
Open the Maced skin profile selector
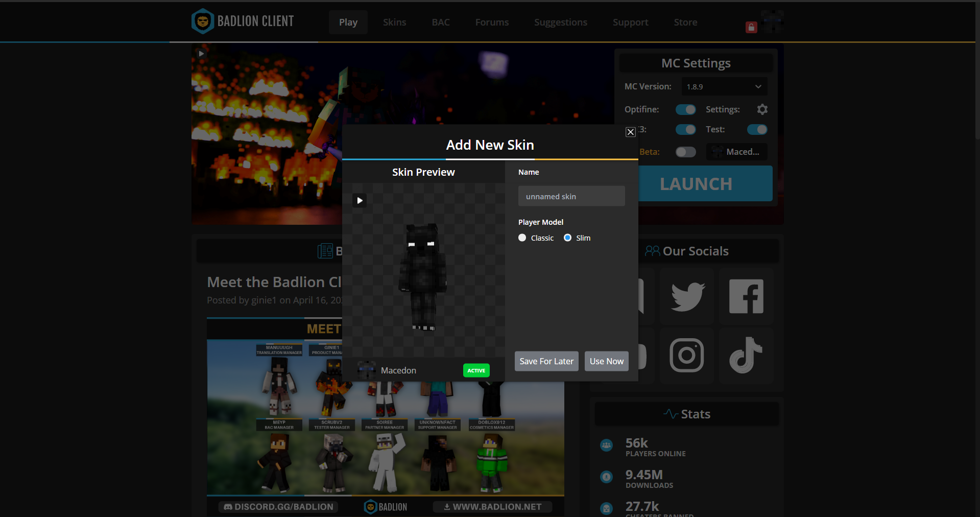coord(736,152)
